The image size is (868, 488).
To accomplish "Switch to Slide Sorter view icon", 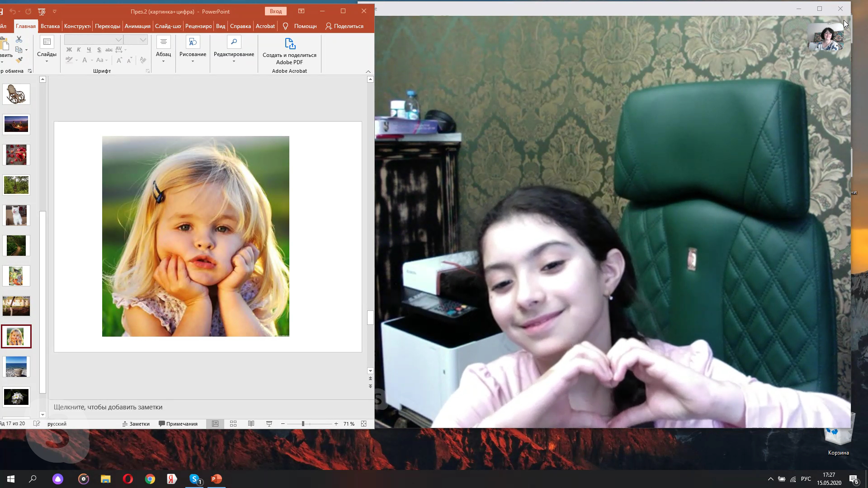I will tap(233, 424).
